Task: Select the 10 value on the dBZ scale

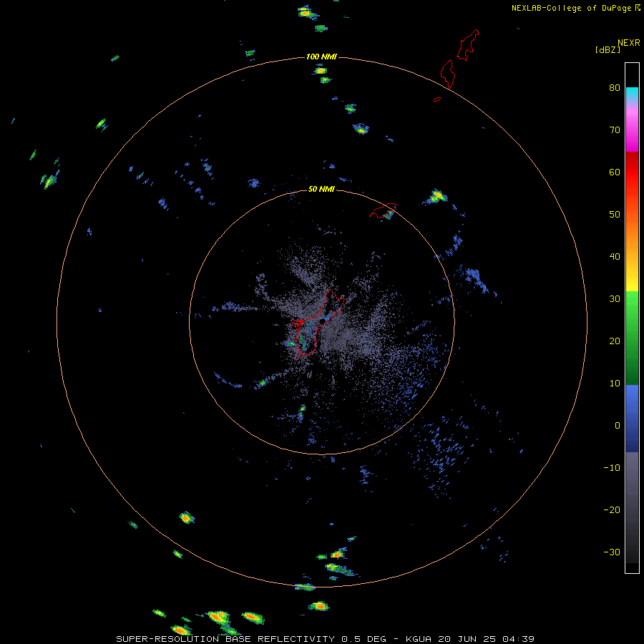Action: (615, 384)
